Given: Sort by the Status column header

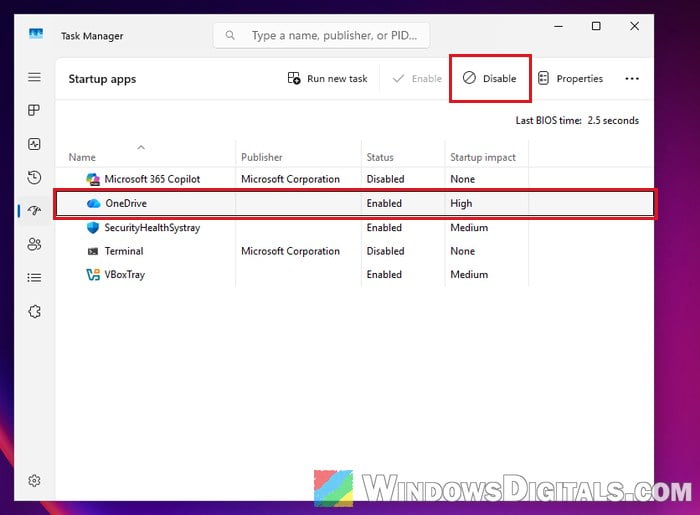Looking at the screenshot, I should click(380, 157).
